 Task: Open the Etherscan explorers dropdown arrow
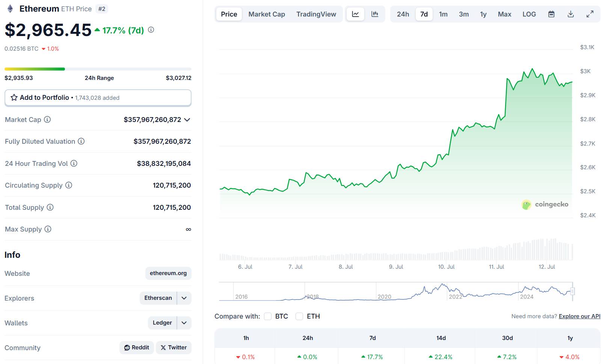click(184, 298)
